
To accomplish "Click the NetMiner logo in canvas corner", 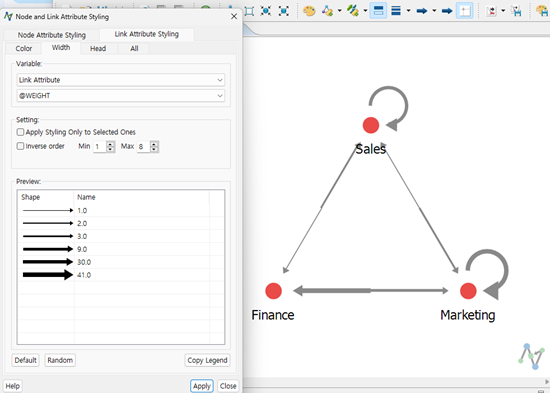I will point(532,357).
